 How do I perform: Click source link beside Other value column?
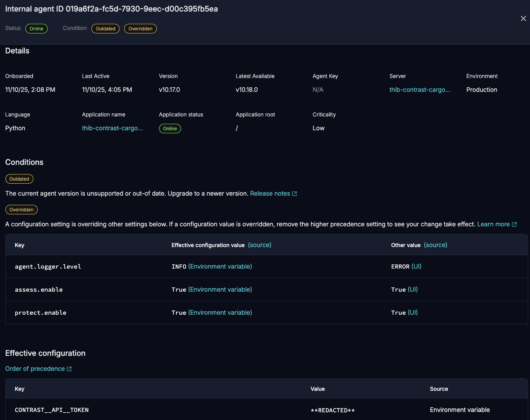tap(435, 245)
